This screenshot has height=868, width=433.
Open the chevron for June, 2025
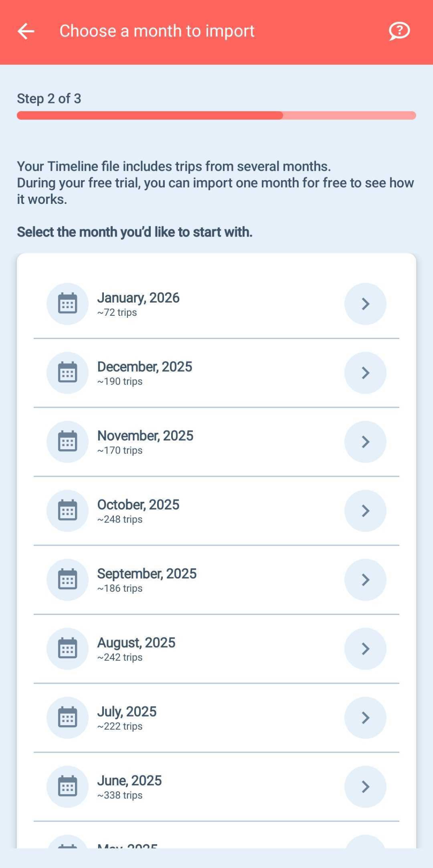[365, 787]
